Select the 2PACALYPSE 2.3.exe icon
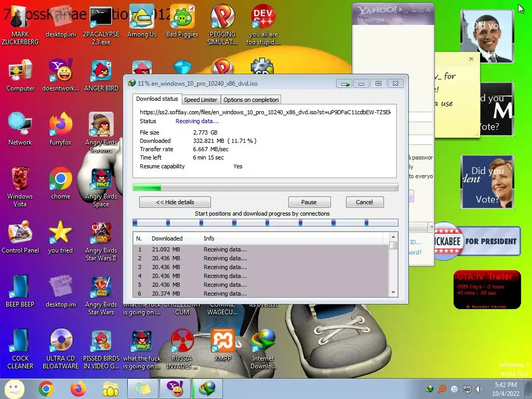This screenshot has width=532, height=399. pos(101,25)
